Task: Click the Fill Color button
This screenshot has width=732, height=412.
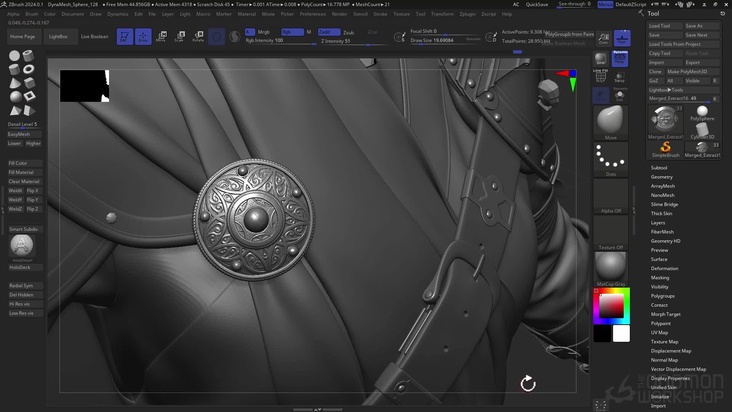Action: (25, 163)
